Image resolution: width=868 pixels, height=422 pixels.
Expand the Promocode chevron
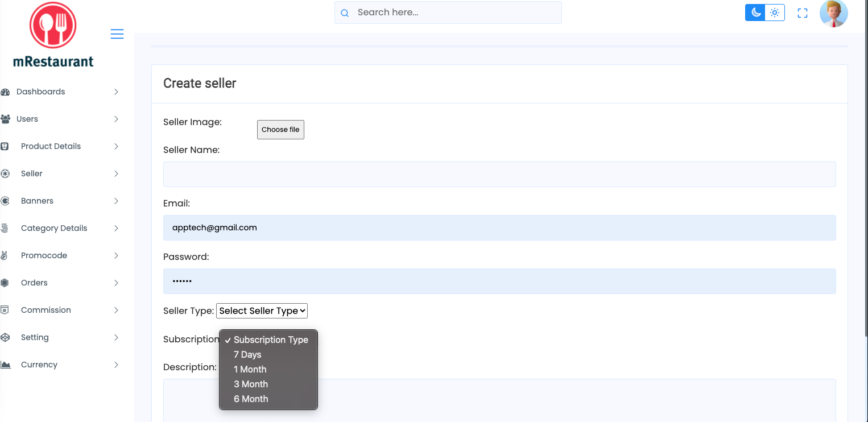pos(116,255)
